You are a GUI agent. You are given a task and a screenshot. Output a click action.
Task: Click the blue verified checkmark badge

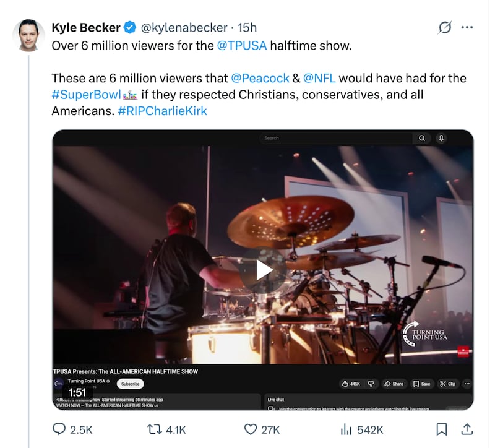pyautogui.click(x=130, y=28)
